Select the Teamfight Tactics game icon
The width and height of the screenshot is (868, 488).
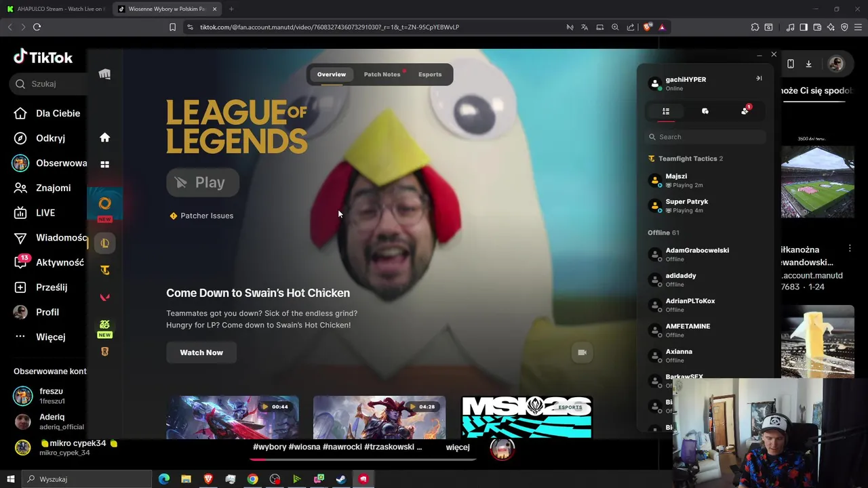click(104, 270)
